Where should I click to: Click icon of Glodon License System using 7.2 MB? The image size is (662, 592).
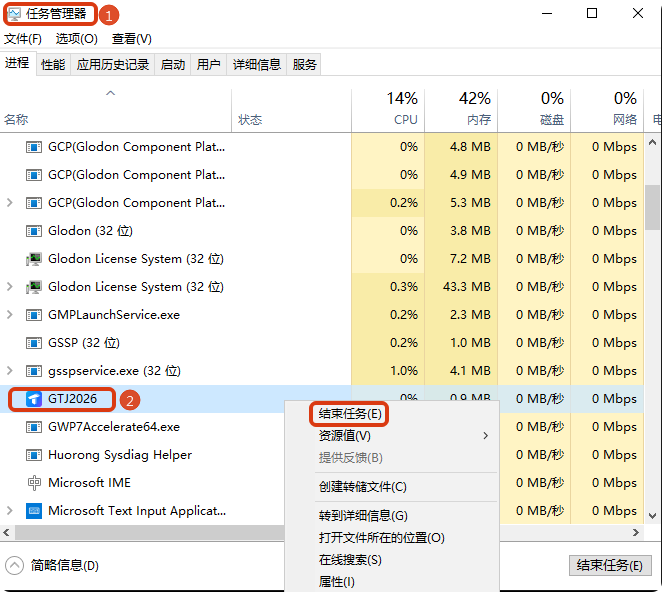[34, 259]
